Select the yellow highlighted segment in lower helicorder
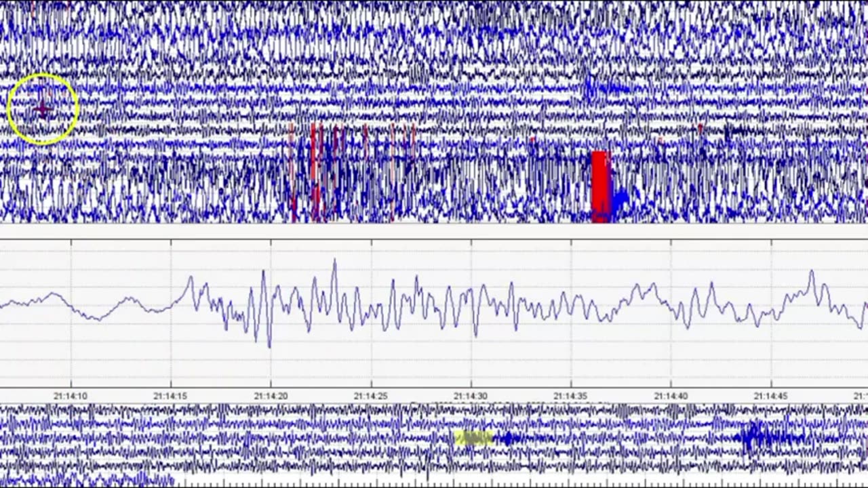This screenshot has height=488, width=868. (x=473, y=439)
